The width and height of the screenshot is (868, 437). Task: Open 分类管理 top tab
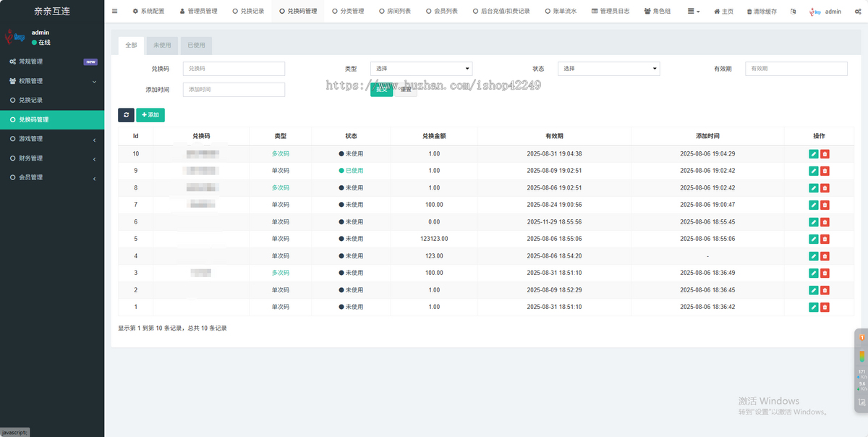pyautogui.click(x=348, y=12)
